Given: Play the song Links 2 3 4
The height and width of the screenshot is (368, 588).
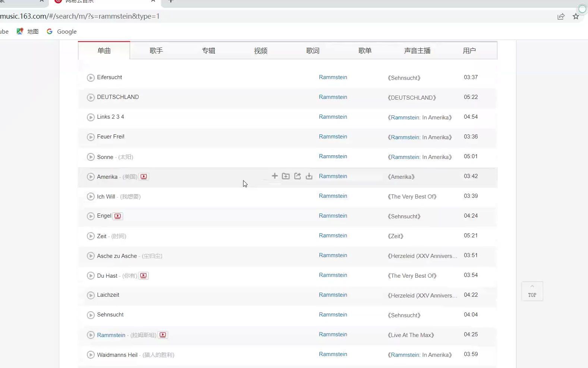Looking at the screenshot, I should coord(91,117).
